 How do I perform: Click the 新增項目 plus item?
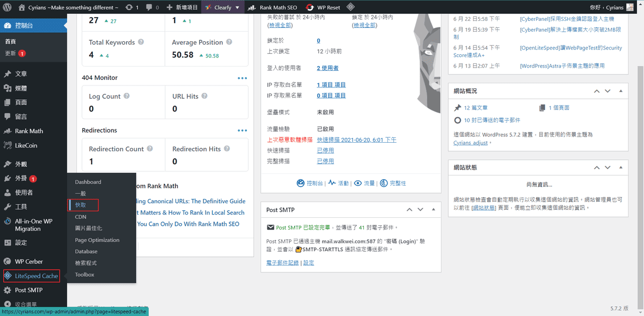pyautogui.click(x=181, y=8)
